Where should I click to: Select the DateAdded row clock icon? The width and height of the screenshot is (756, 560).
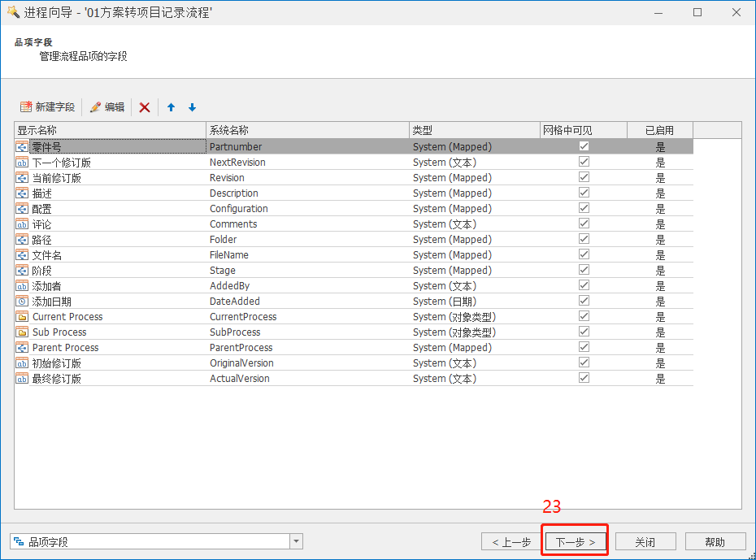pos(22,302)
